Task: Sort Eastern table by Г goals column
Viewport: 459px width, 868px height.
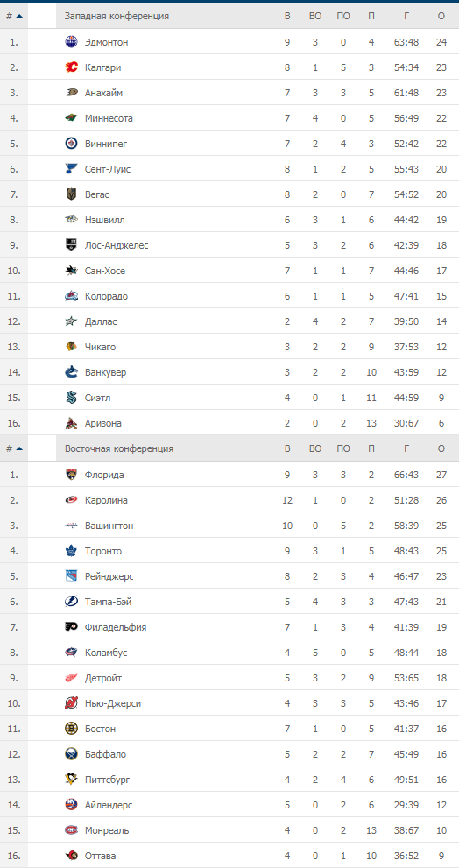Action: click(407, 448)
